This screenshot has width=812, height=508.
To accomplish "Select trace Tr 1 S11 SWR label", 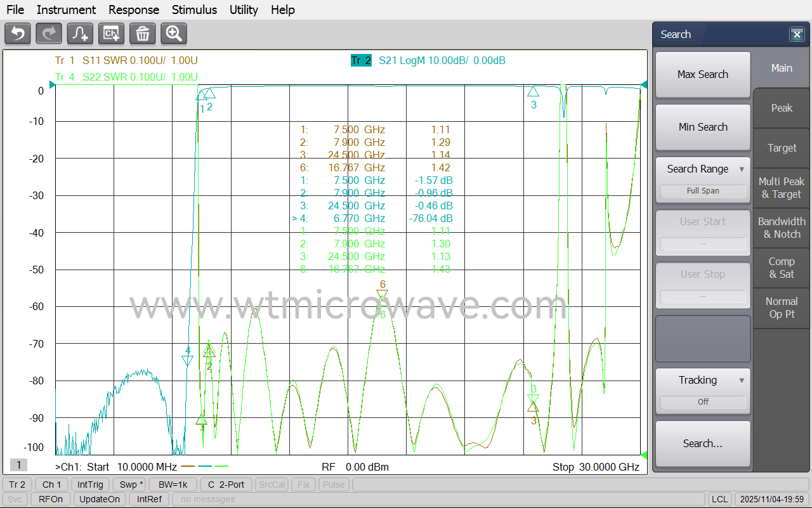I will tap(126, 61).
